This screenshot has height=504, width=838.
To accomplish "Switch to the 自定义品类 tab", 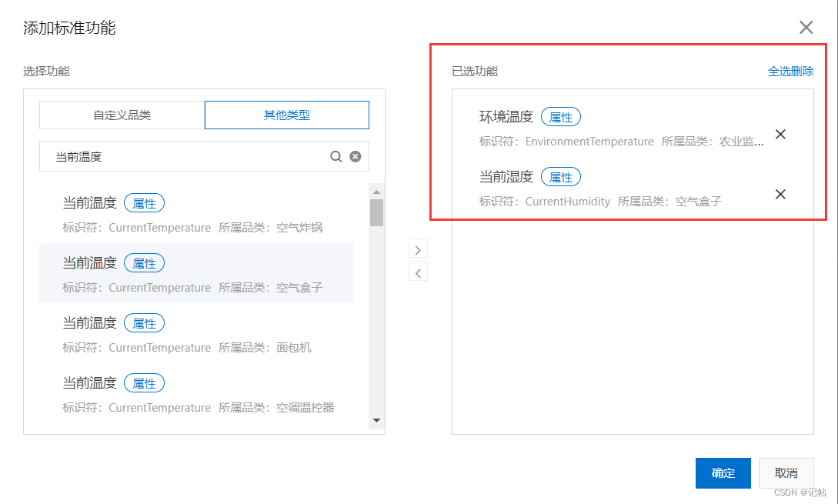I will point(122,115).
